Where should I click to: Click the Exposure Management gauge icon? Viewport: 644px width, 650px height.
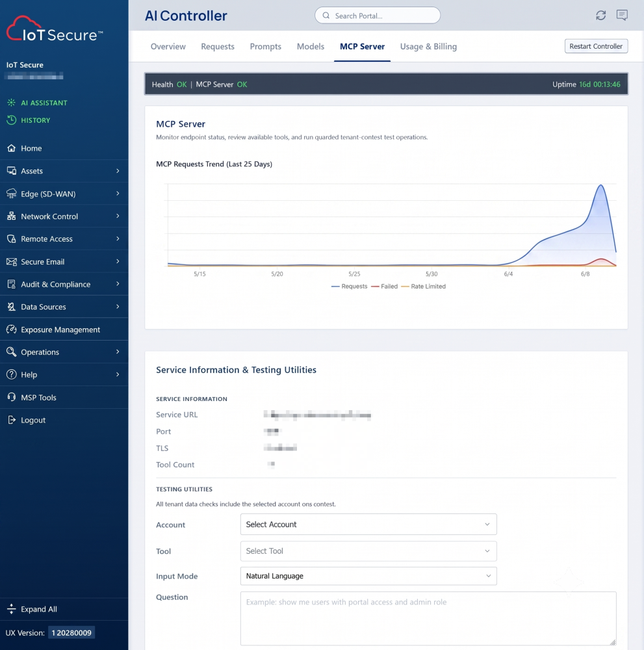tap(12, 329)
